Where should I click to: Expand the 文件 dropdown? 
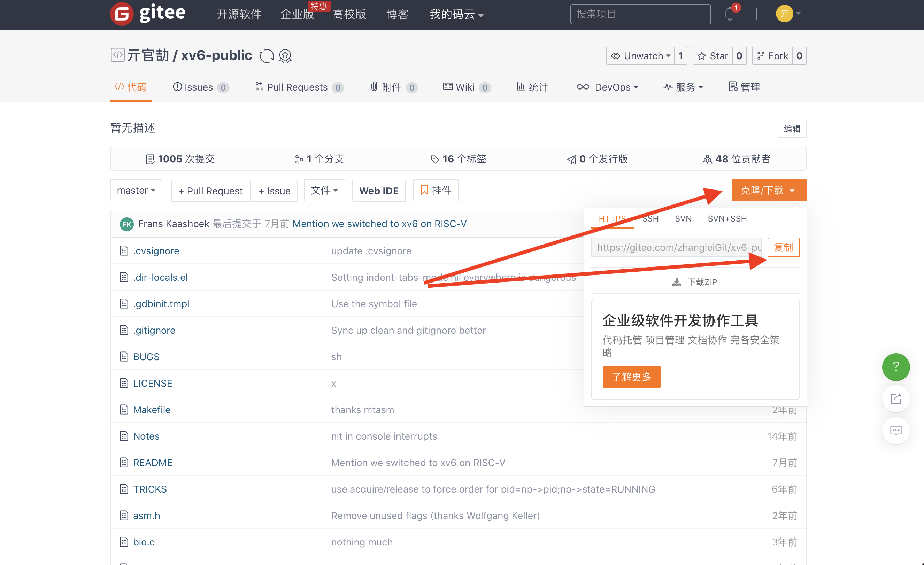click(x=324, y=191)
